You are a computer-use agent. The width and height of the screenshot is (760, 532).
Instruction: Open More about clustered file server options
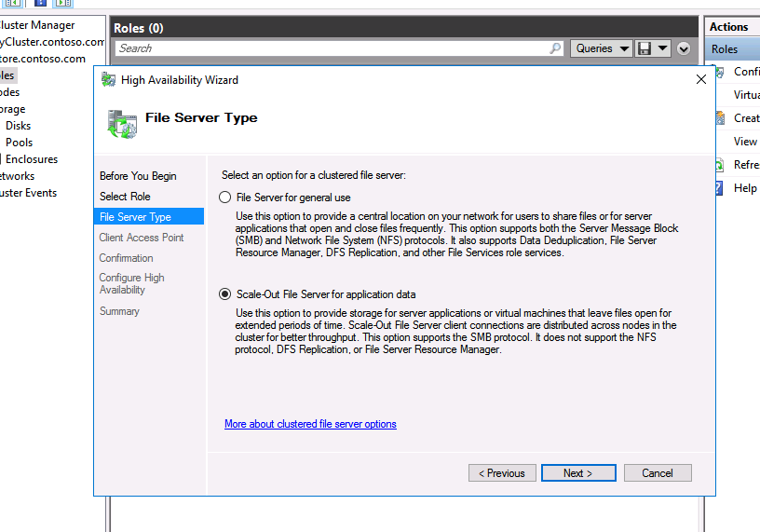tap(310, 424)
